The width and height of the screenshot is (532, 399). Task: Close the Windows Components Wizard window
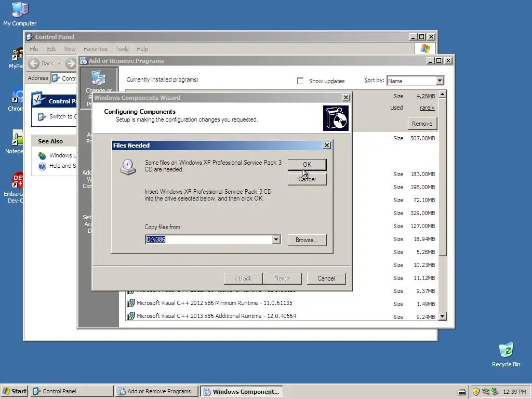(x=345, y=97)
